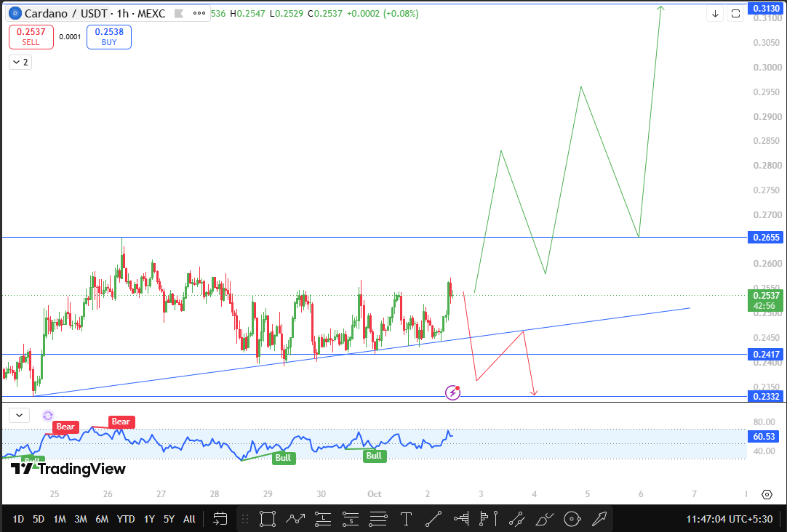Set range to 1Y

[149, 519]
